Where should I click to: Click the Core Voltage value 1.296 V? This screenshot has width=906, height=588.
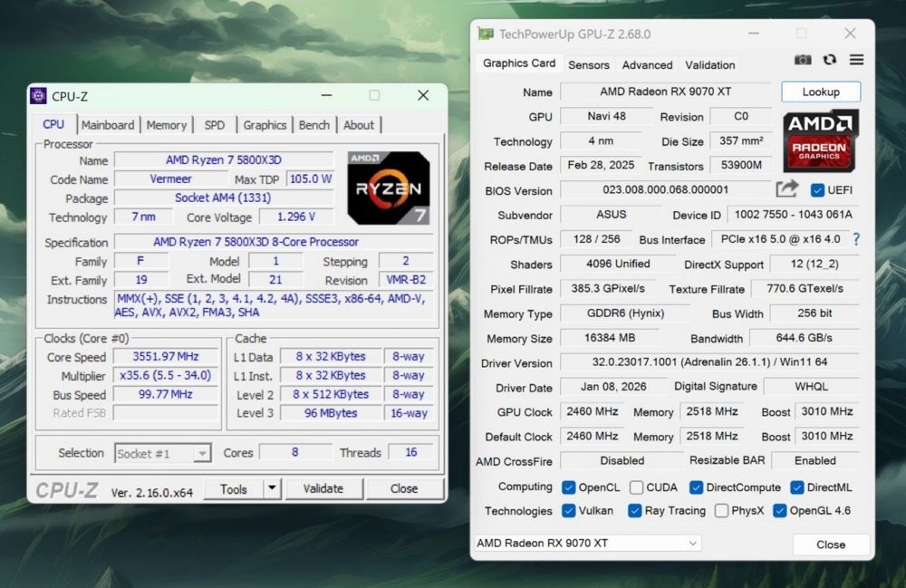click(296, 217)
